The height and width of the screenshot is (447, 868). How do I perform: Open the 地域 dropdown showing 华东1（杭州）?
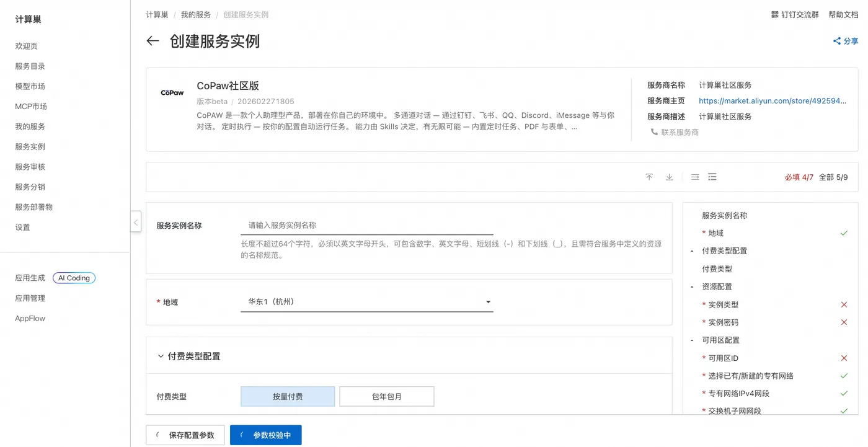pos(367,302)
